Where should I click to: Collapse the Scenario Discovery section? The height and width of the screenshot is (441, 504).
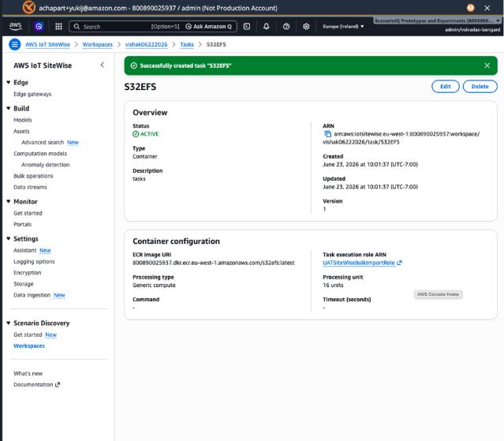9,323
